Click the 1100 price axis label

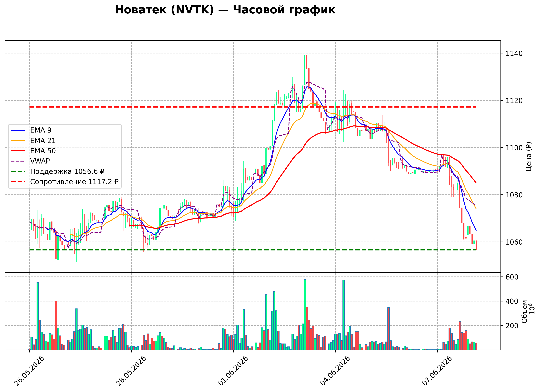pos(514,148)
